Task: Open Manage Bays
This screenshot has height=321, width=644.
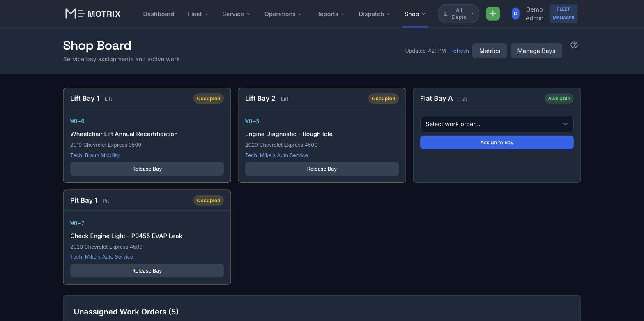Action: pos(536,51)
